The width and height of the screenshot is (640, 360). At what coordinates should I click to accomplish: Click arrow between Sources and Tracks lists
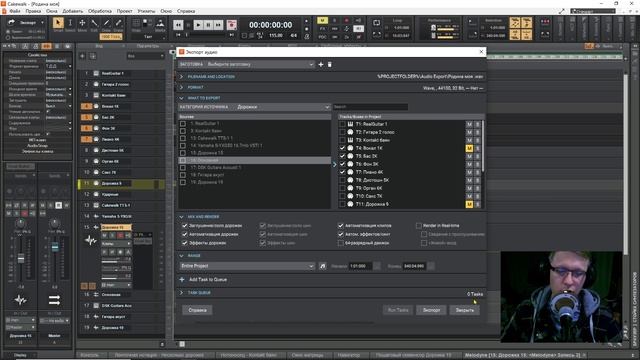click(335, 164)
